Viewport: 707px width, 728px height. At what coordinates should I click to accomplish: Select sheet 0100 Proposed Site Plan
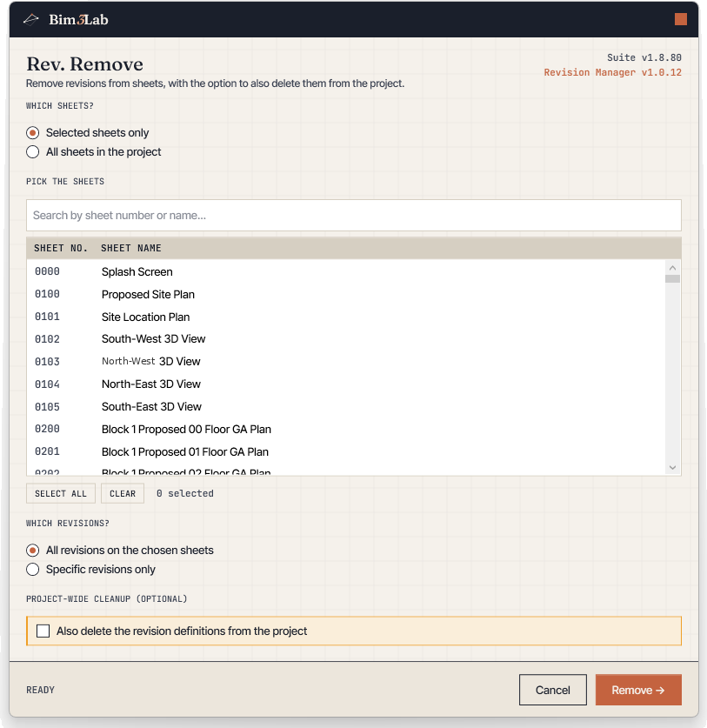tap(346, 294)
